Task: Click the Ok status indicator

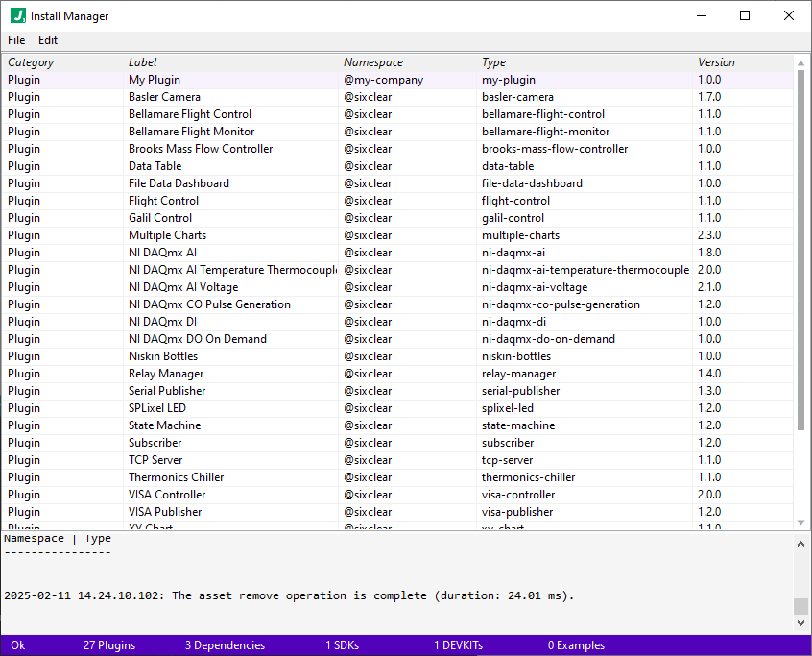Action: 17,645
